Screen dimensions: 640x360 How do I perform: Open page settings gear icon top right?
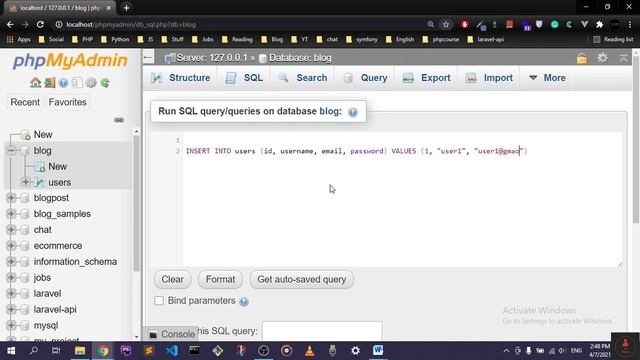point(602,58)
